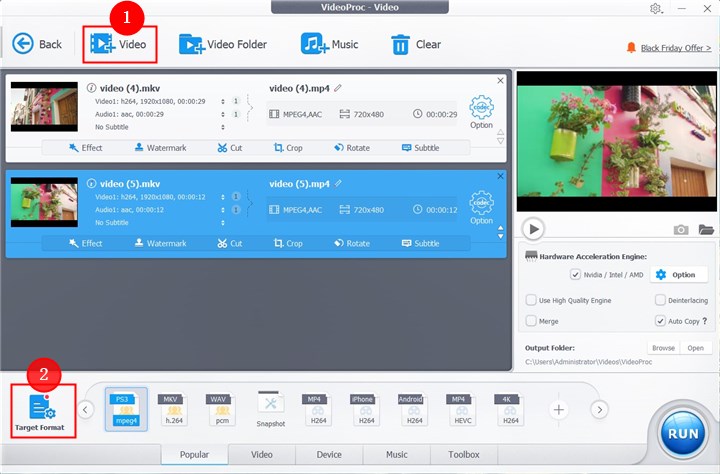Show previous format presets
The height and width of the screenshot is (474, 720).
click(x=85, y=409)
